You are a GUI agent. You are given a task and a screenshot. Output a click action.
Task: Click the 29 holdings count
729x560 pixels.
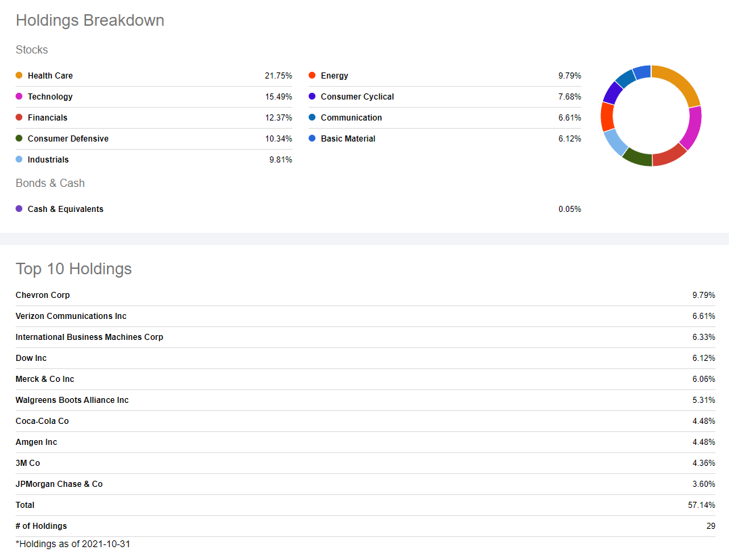[x=711, y=526]
